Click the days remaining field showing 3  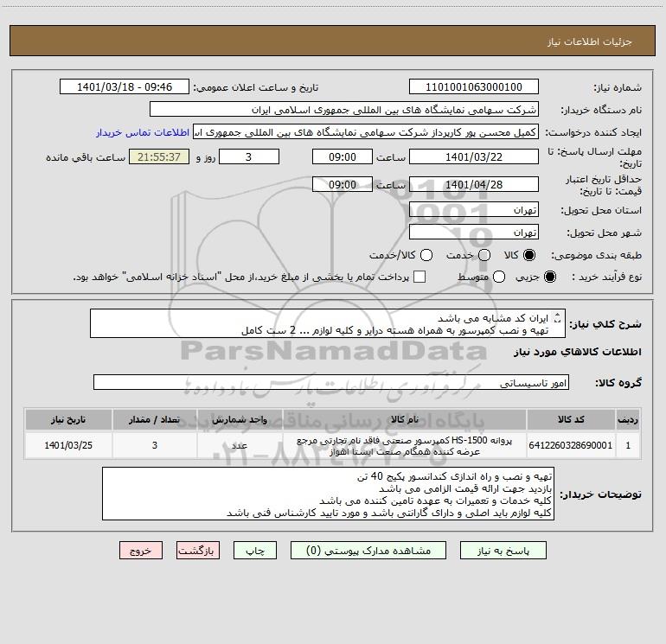tap(249, 156)
